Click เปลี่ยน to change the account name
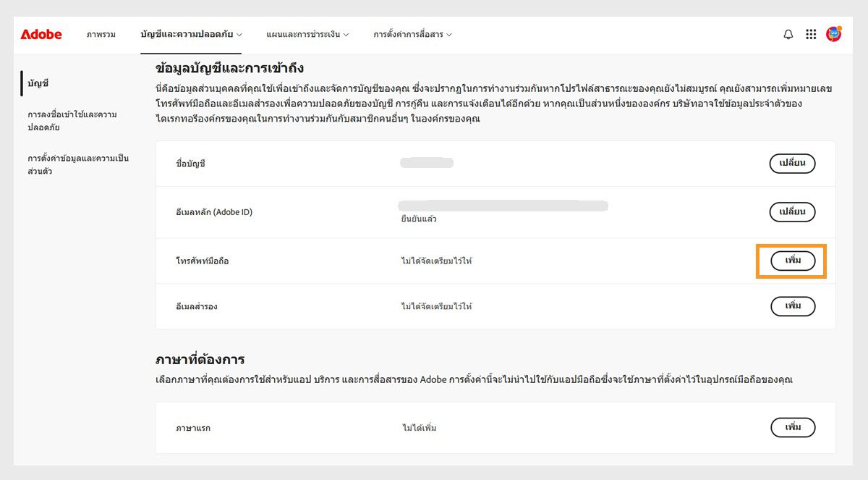The height and width of the screenshot is (480, 868). (791, 164)
